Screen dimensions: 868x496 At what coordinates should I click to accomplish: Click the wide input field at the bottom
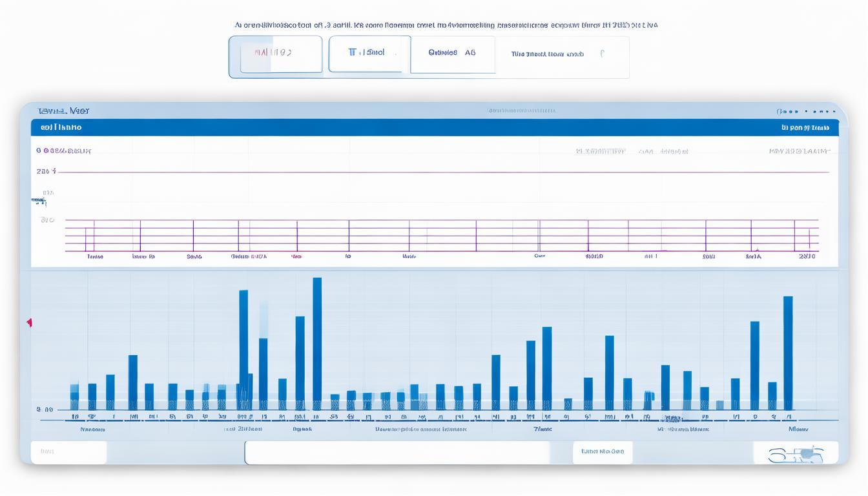[x=397, y=452]
